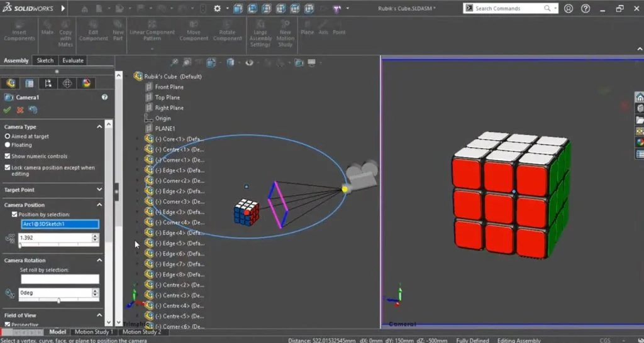644x343 pixels.
Task: Open the PropertyManager tab icon
Action: click(29, 84)
